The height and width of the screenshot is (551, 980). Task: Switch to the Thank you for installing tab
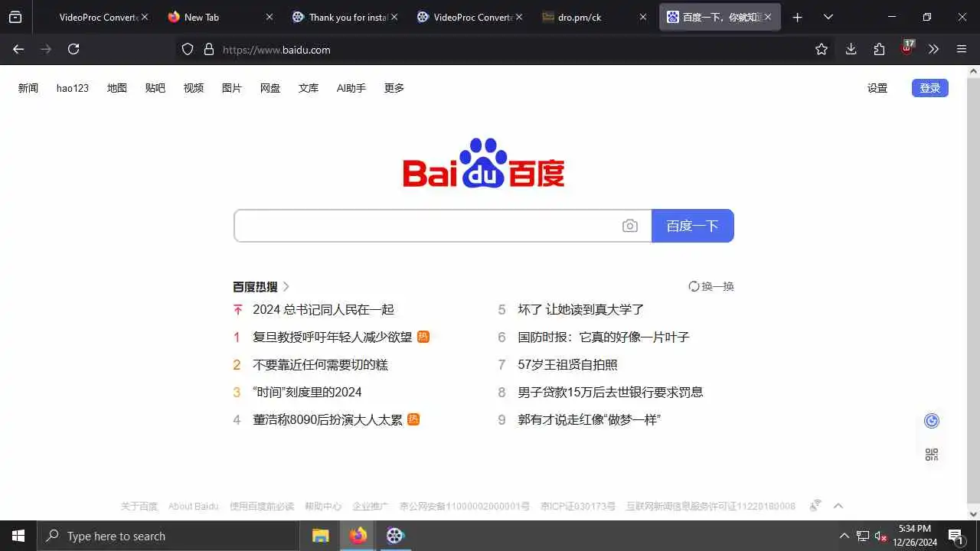[x=345, y=17]
